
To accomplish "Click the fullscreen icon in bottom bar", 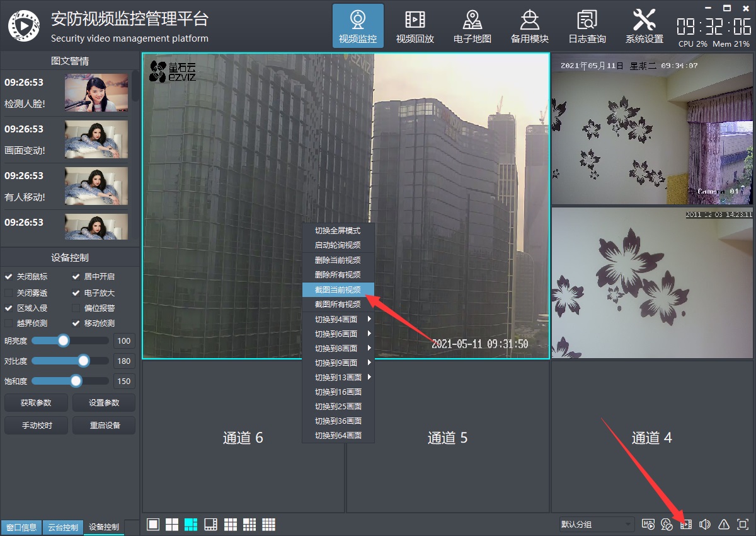I will click(743, 524).
